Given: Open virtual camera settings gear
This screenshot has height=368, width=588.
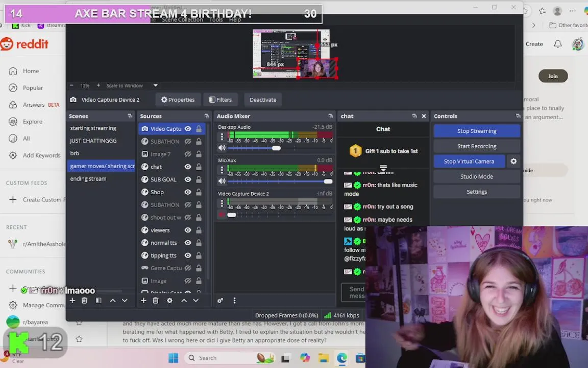Looking at the screenshot, I should point(513,161).
